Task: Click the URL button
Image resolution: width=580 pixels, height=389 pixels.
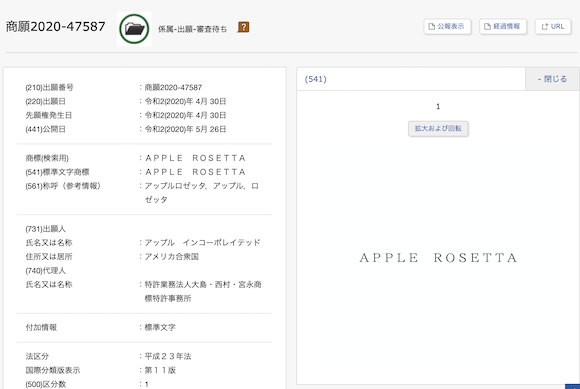Action: coord(553,27)
